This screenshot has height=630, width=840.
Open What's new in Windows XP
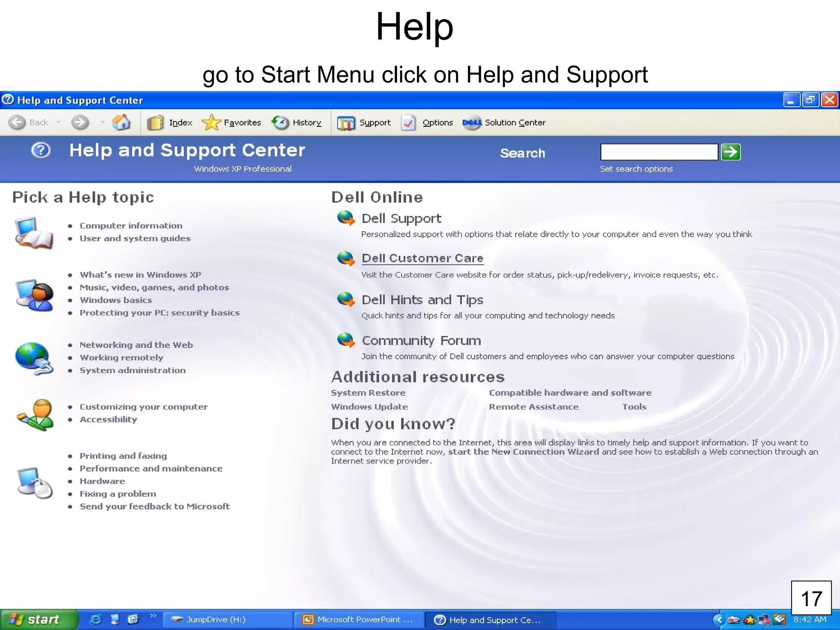[x=140, y=275]
